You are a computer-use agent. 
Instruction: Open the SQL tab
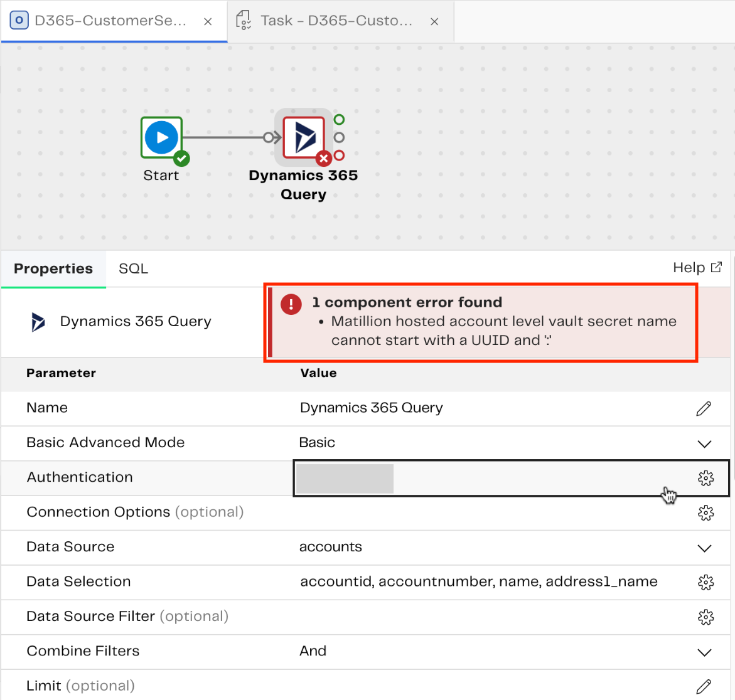click(x=133, y=268)
